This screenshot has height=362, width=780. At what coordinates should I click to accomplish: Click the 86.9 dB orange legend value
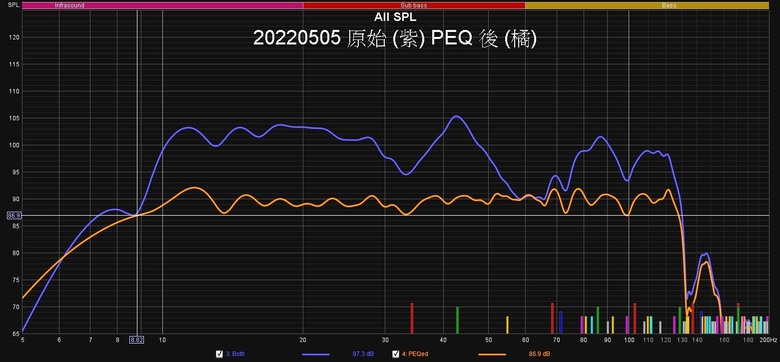click(x=540, y=354)
